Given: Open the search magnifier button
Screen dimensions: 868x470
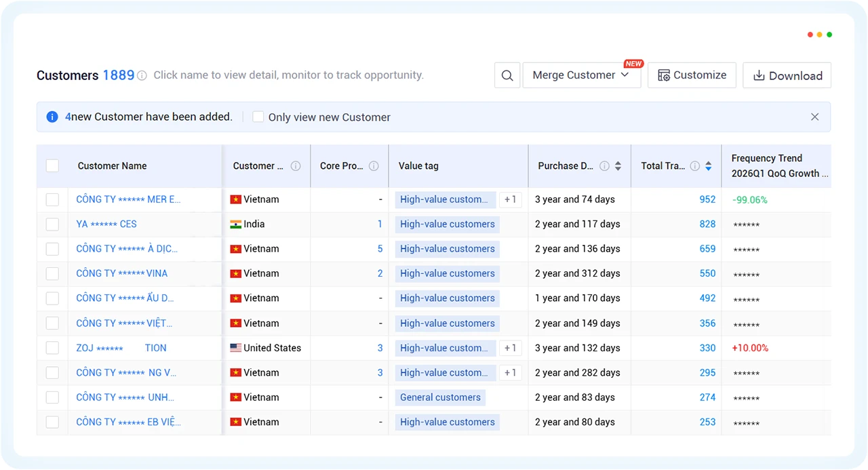Looking at the screenshot, I should pyautogui.click(x=507, y=75).
